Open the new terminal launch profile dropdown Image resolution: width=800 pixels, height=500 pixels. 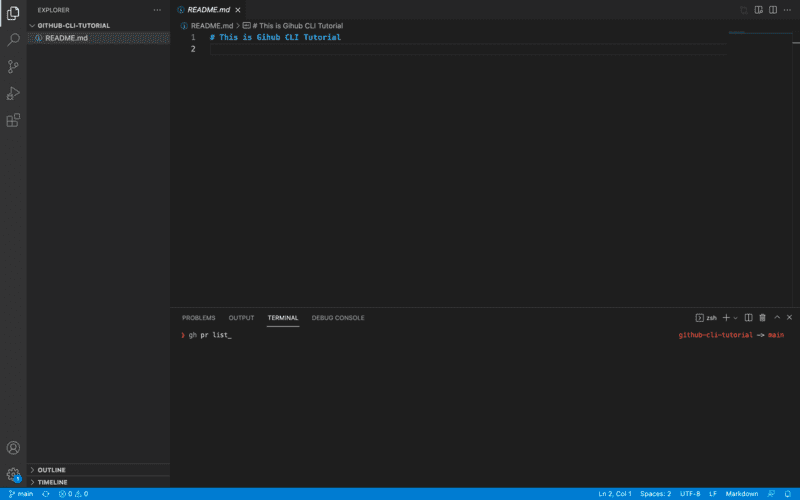coord(736,318)
